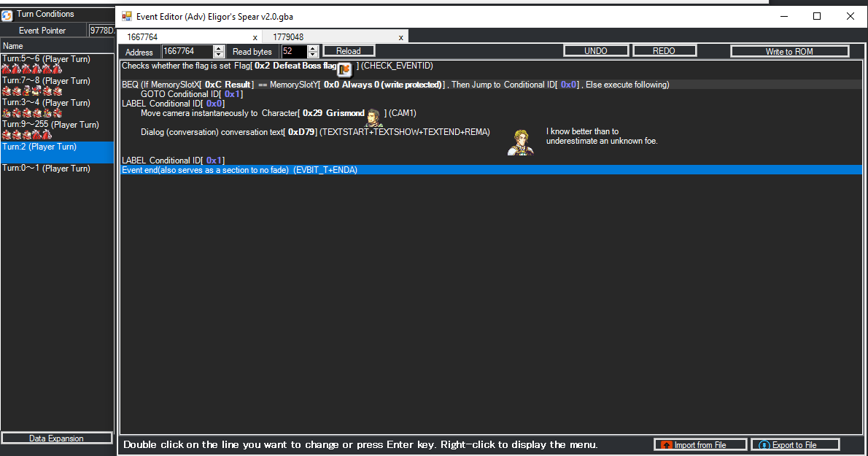Viewport: 868px width, 456px height.
Task: Open Data Expansion in Turn Conditions
Action: (56, 438)
